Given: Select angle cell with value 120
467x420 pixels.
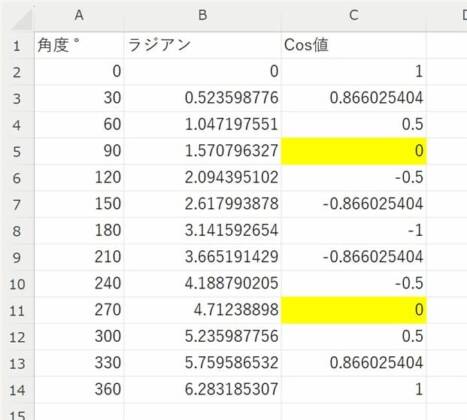Looking at the screenshot, I should click(x=79, y=178).
